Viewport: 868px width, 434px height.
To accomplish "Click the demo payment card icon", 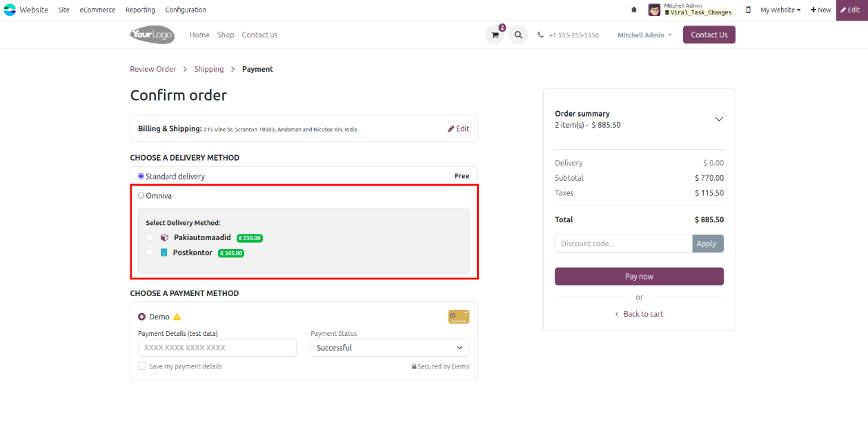I will [458, 317].
